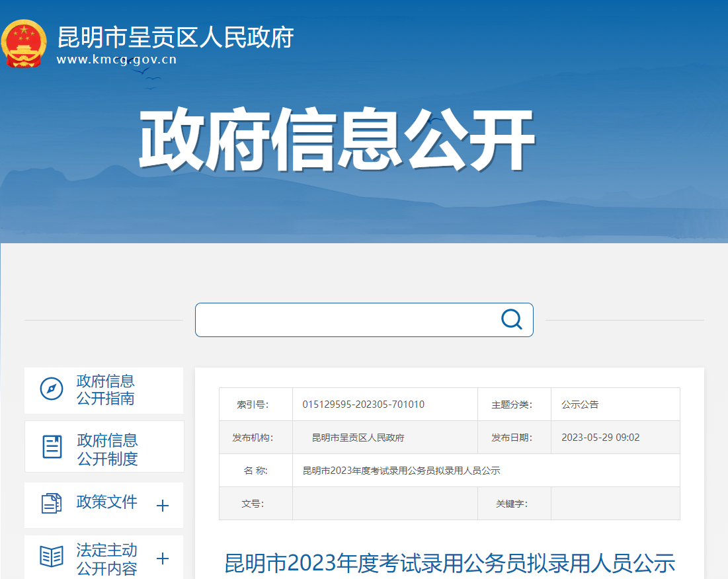The image size is (728, 579).
Task: Select the 政府信息公开制度 sidebar text
Action: click(x=107, y=449)
